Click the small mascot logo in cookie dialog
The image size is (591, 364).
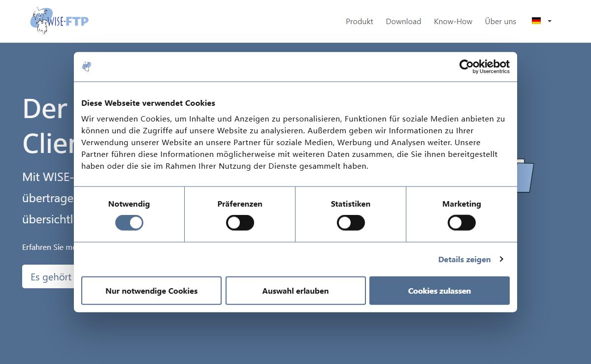tap(87, 67)
